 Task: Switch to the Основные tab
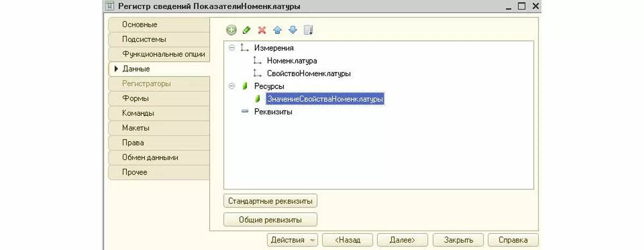[140, 25]
